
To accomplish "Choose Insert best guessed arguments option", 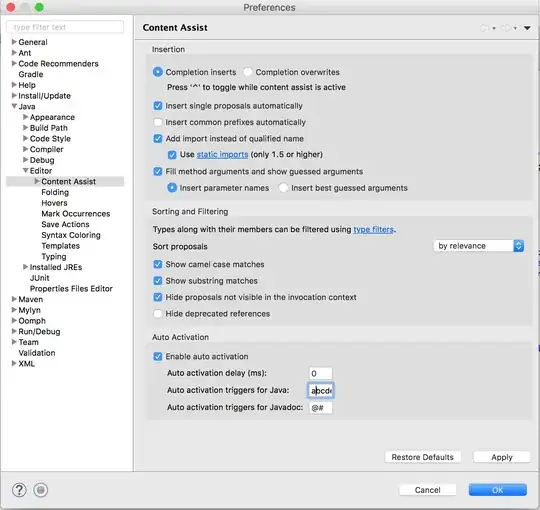I will pyautogui.click(x=283, y=188).
